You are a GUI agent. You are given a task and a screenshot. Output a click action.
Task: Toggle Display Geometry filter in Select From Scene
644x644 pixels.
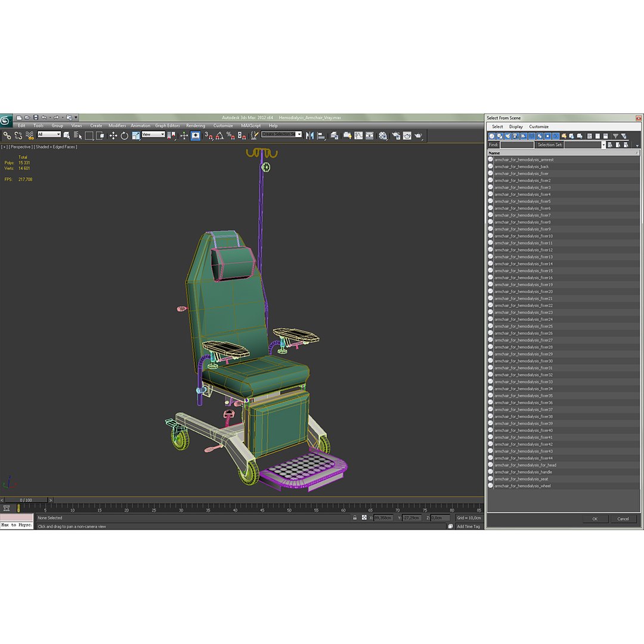pos(491,136)
